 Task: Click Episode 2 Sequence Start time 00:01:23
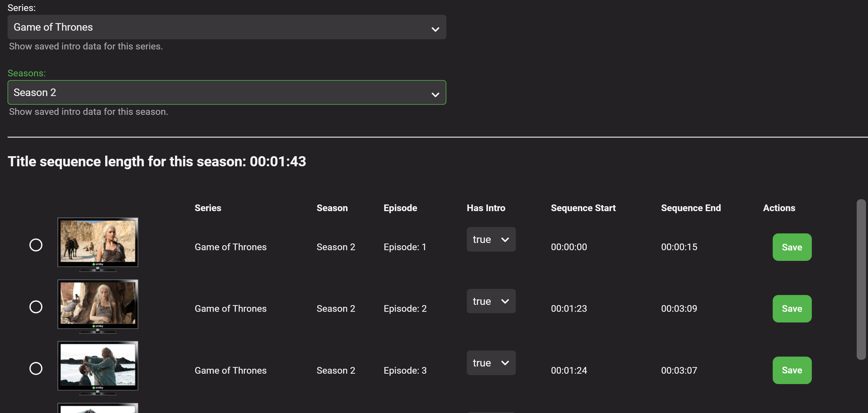(x=569, y=309)
